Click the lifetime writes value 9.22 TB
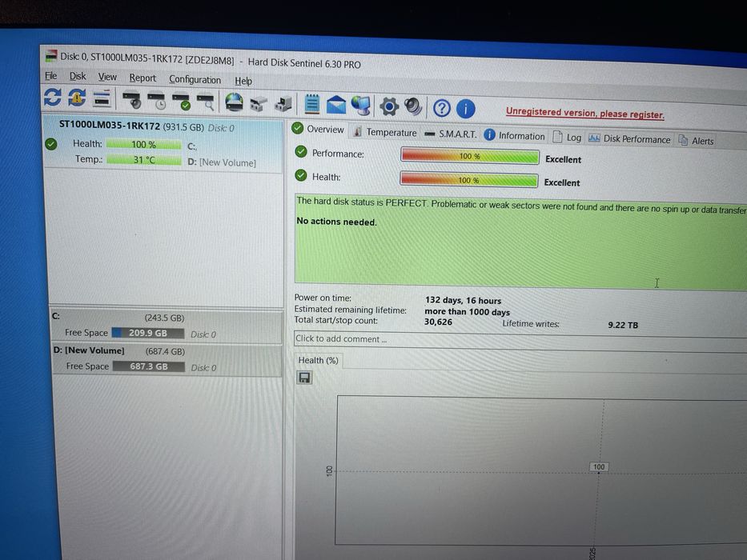747x560 pixels. 623,326
